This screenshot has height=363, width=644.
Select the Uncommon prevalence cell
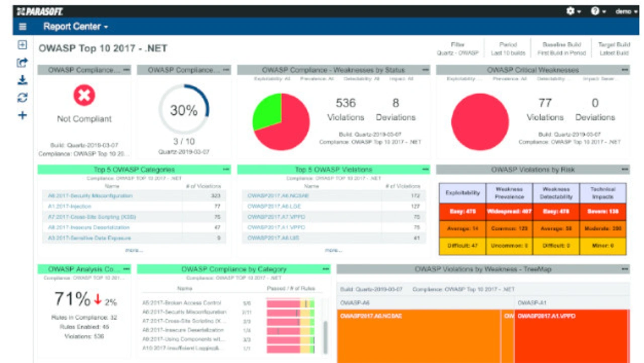point(509,246)
